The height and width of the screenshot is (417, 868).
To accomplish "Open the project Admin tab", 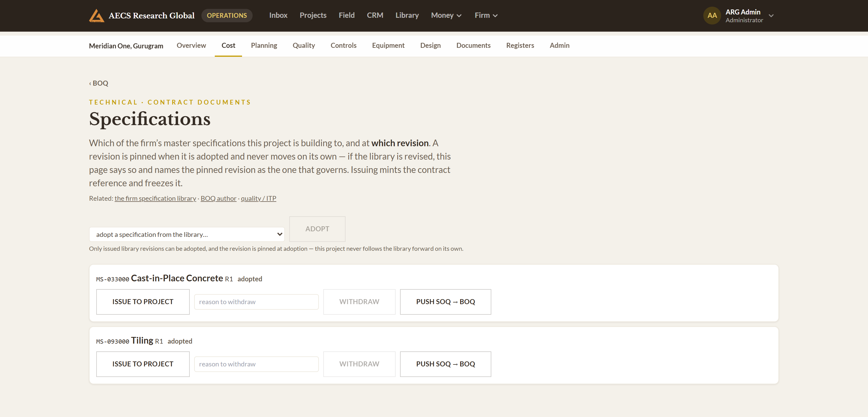I will pos(559,46).
